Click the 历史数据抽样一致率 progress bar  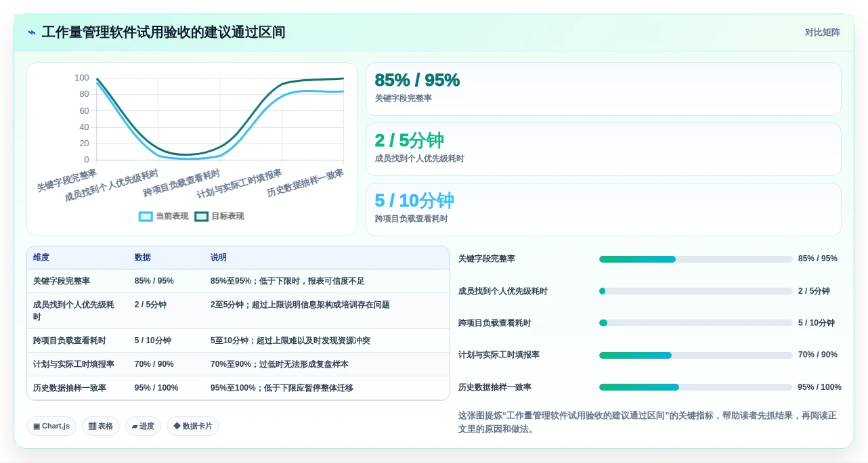(x=695, y=387)
